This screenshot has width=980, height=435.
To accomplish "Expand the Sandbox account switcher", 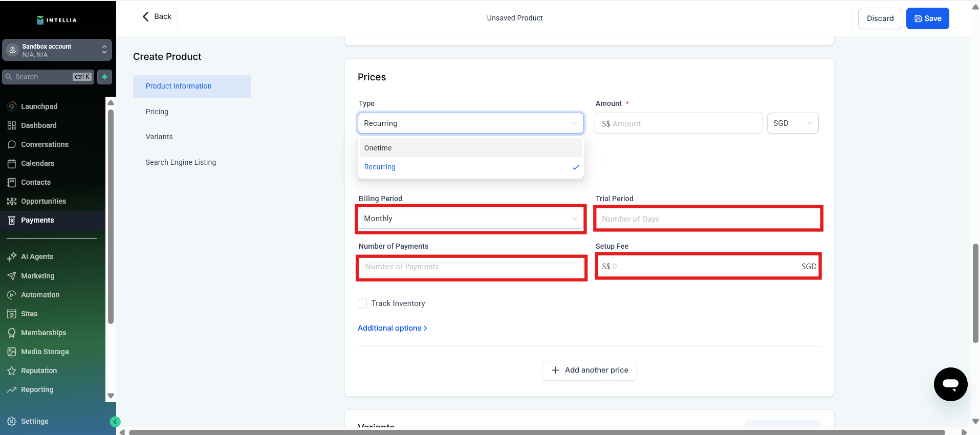I will [57, 50].
